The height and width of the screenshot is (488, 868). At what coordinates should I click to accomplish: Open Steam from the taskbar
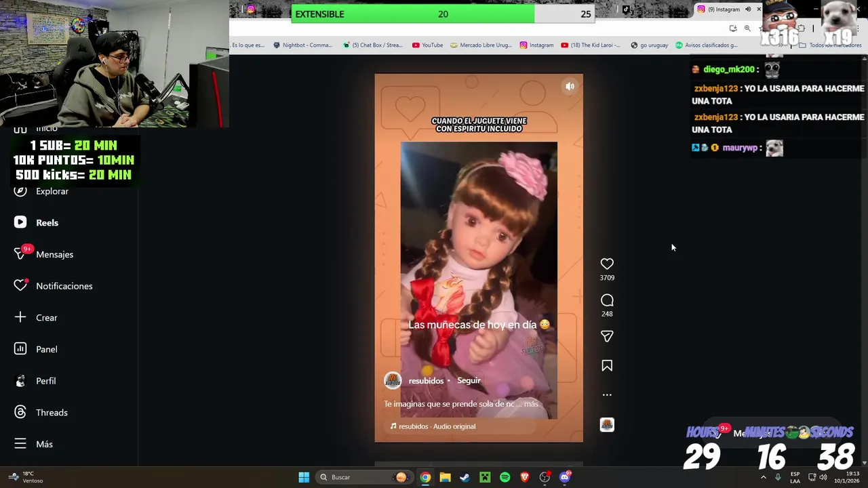tap(465, 477)
